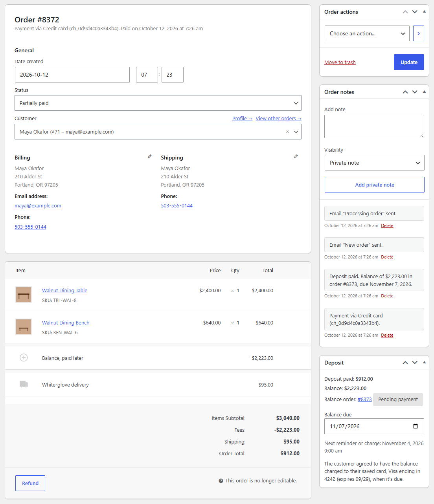Delete the Payment via Credit card note
This screenshot has height=504, width=434.
click(387, 335)
